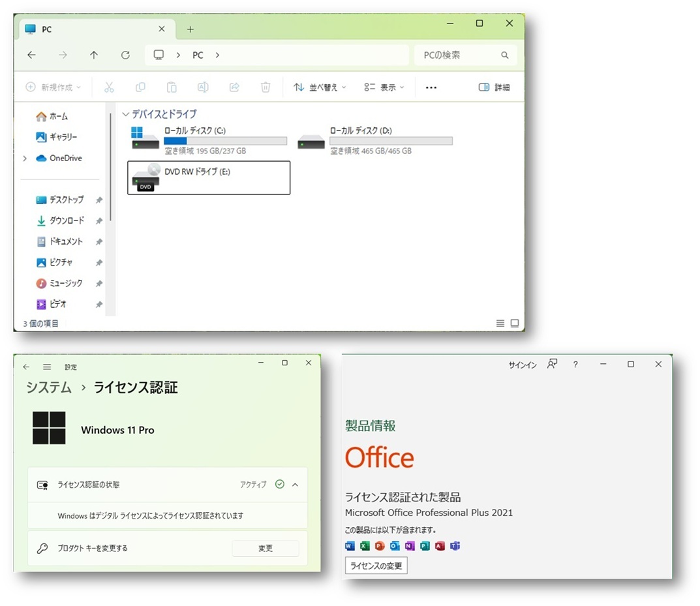This screenshot has height=606, width=700.
Task: Go back in the File Explorer window
Action: click(x=31, y=55)
